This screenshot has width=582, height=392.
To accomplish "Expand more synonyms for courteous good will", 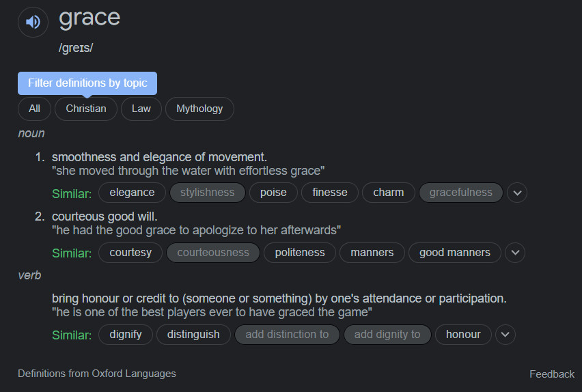I will (515, 253).
